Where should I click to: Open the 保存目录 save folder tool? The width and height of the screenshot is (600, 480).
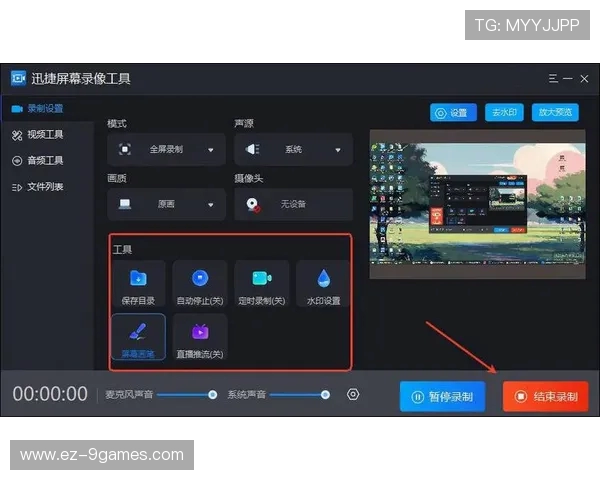pyautogui.click(x=139, y=284)
